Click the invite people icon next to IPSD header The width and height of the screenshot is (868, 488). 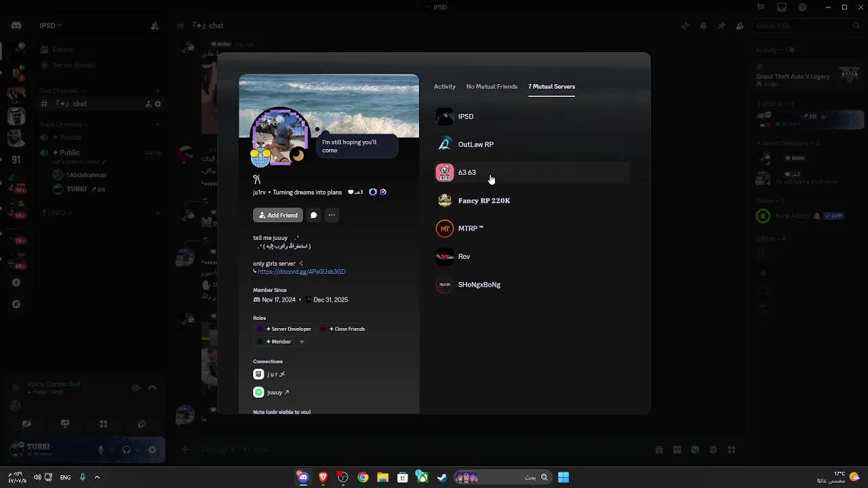click(x=155, y=26)
